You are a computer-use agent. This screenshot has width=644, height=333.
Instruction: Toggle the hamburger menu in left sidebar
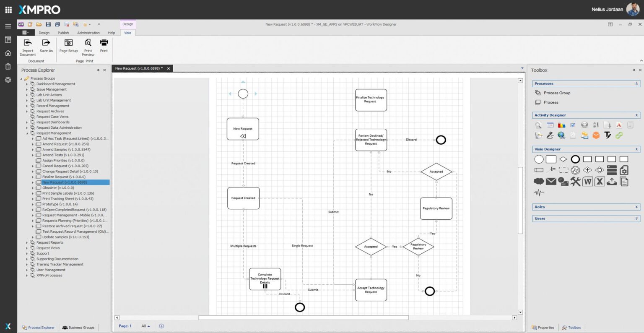click(8, 26)
